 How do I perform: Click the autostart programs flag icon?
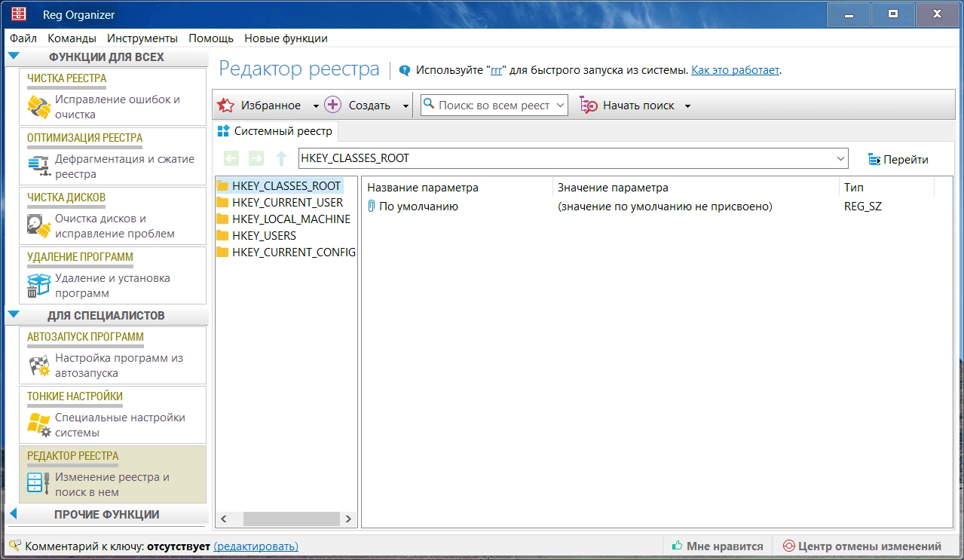coord(38,366)
